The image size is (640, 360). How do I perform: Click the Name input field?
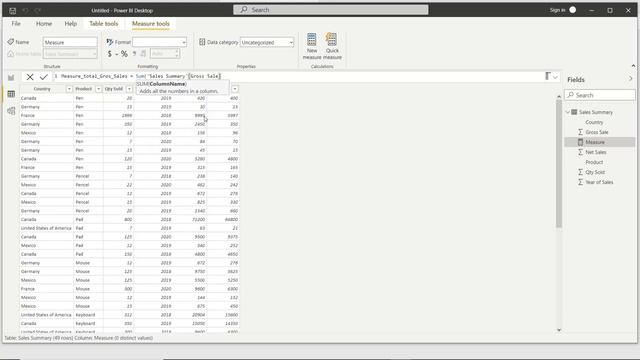pyautogui.click(x=70, y=42)
